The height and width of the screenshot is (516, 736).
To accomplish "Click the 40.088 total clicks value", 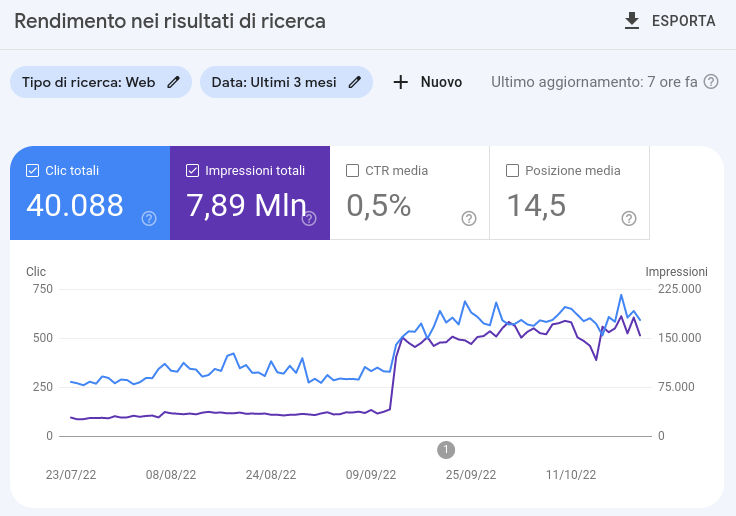I will [x=75, y=205].
